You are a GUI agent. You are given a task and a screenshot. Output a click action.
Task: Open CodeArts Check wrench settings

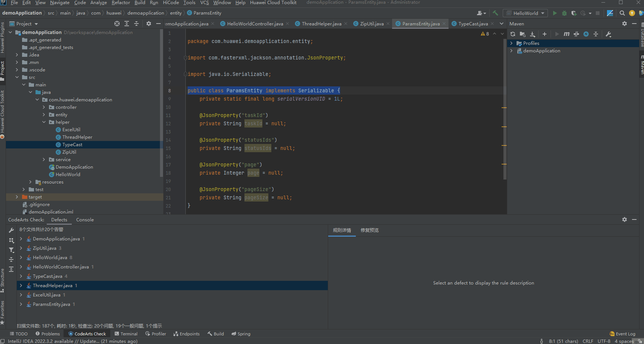(x=11, y=230)
